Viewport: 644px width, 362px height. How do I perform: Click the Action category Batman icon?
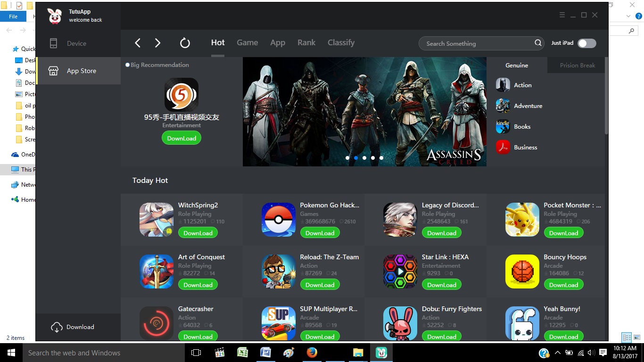tap(503, 85)
